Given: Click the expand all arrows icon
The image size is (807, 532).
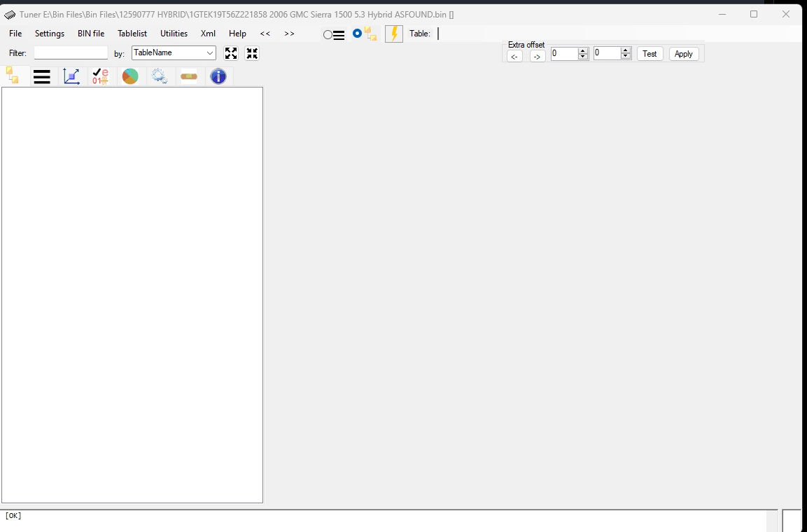Looking at the screenshot, I should [x=231, y=53].
